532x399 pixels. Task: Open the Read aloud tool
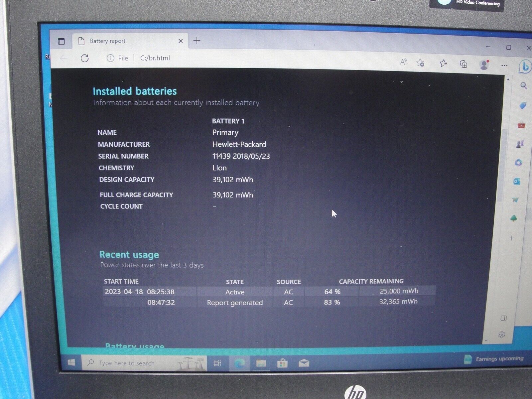click(403, 62)
